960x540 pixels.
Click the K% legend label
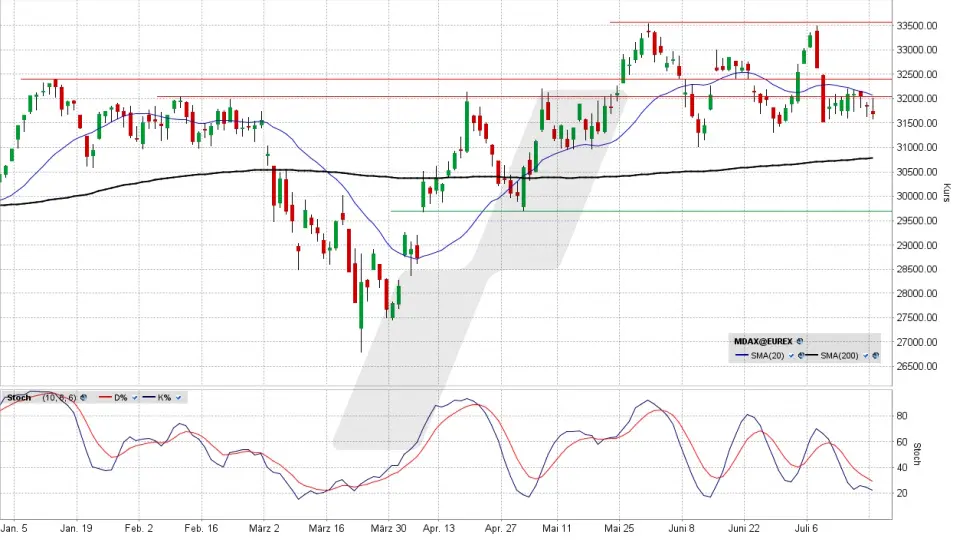click(164, 397)
